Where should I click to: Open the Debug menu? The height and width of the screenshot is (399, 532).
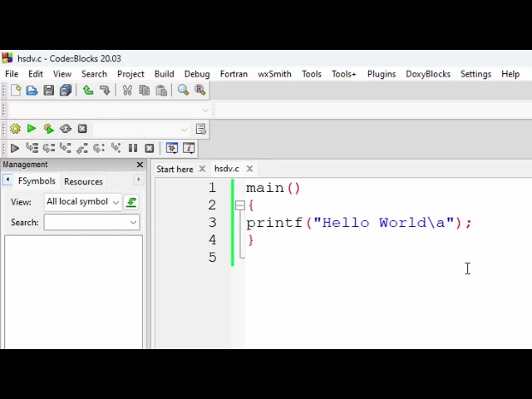(x=197, y=74)
